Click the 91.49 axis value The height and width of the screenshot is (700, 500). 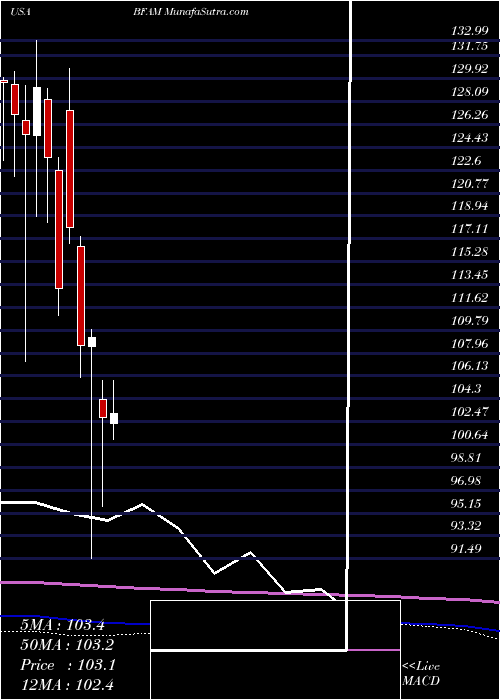(468, 548)
